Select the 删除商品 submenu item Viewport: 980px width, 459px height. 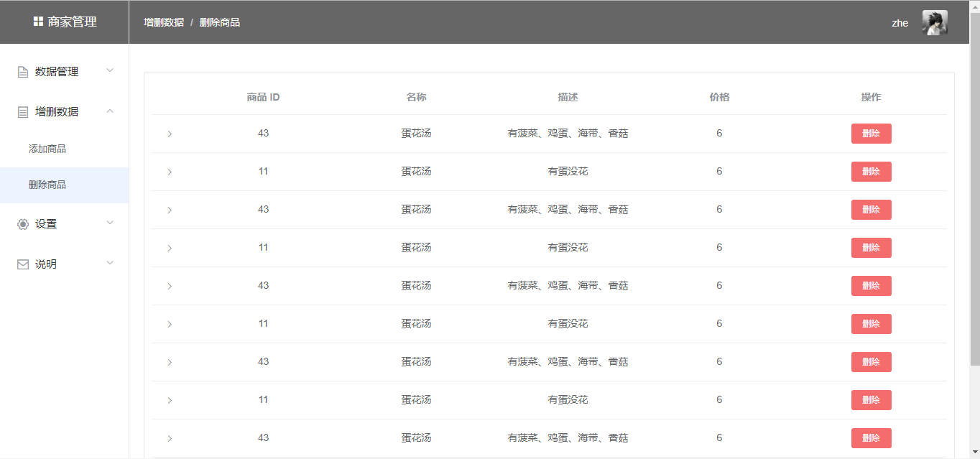pos(47,185)
